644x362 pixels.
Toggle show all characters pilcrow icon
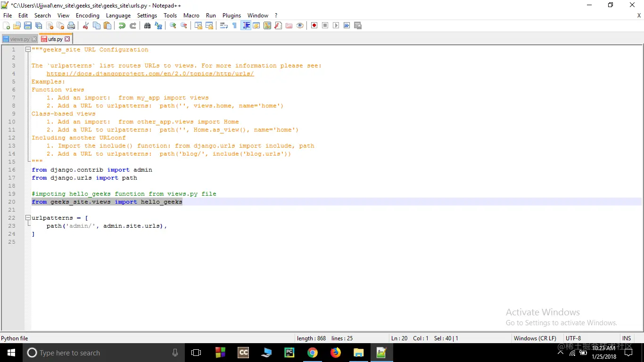click(x=234, y=25)
